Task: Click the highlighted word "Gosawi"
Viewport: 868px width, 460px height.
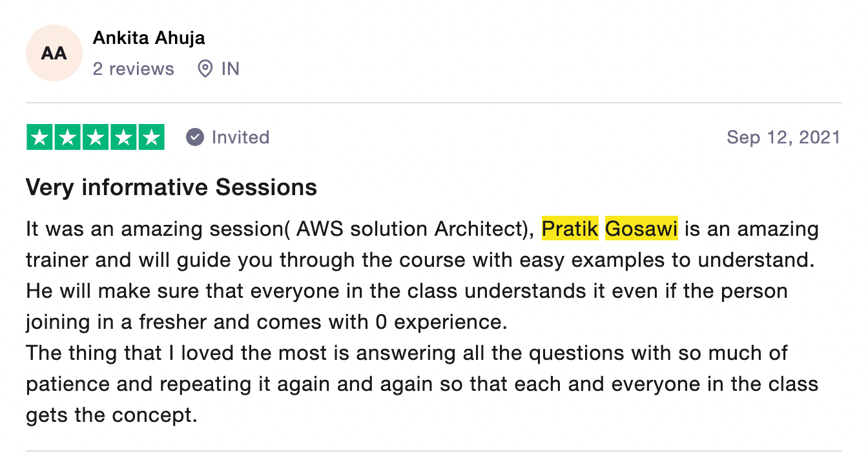Action: (641, 229)
